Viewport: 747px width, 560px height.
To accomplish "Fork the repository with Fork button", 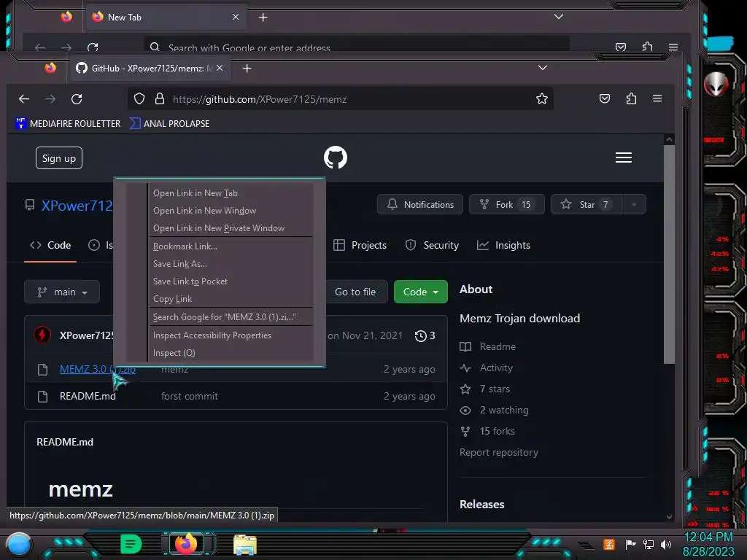I will click(507, 205).
